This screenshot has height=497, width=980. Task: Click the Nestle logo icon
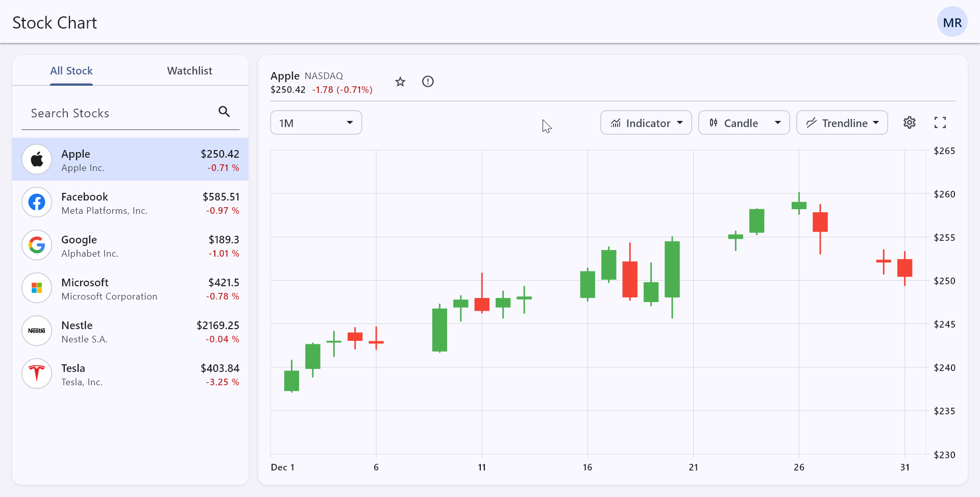point(36,331)
